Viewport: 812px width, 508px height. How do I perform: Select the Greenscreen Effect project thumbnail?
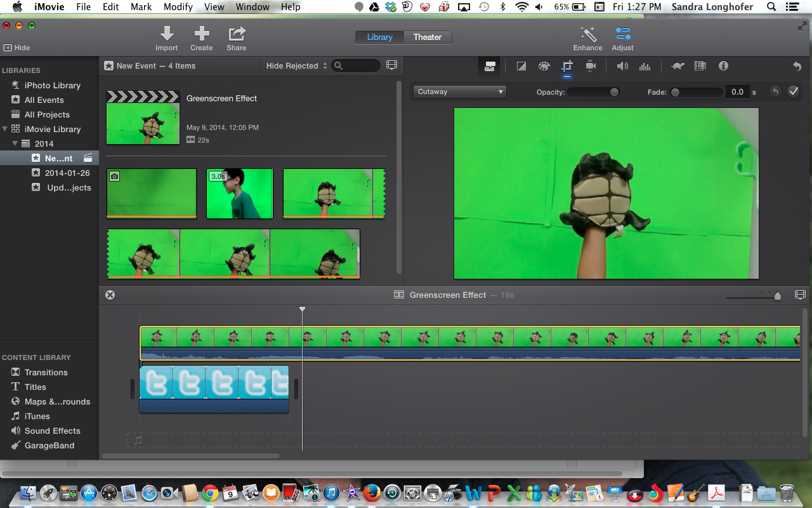(x=143, y=117)
